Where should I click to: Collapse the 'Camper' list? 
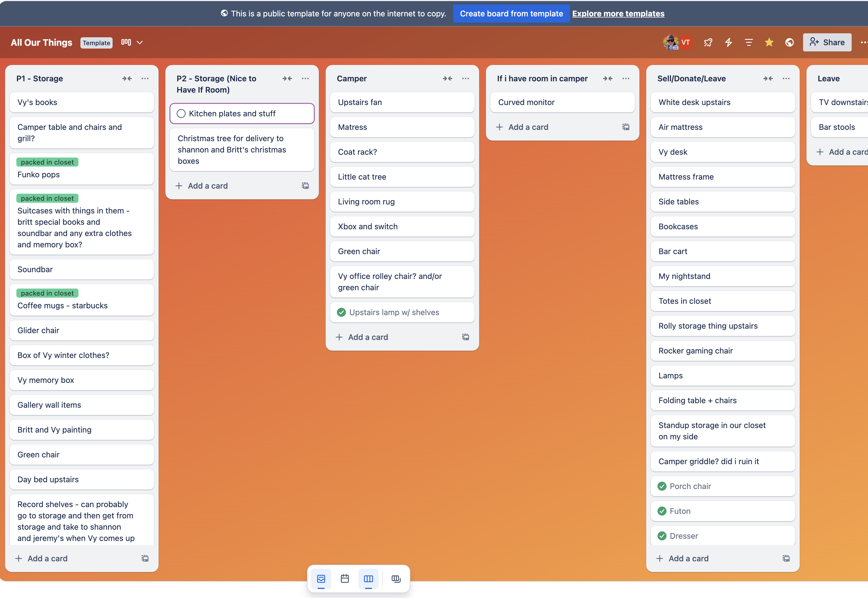pos(448,78)
